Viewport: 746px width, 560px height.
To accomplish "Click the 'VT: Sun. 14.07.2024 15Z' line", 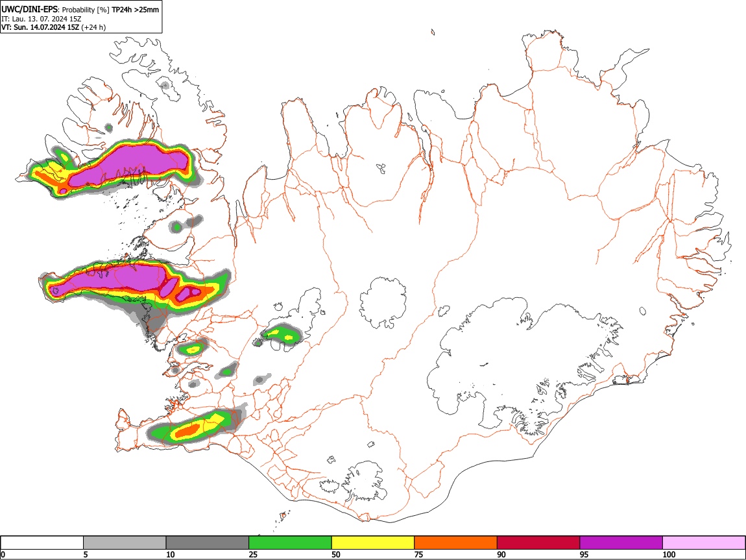I will pyautogui.click(x=40, y=27).
